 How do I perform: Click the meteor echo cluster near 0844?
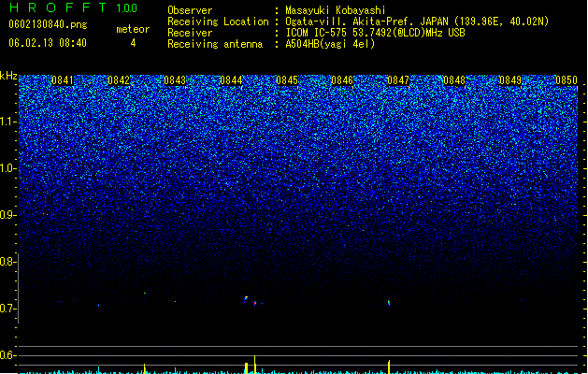[x=251, y=300]
